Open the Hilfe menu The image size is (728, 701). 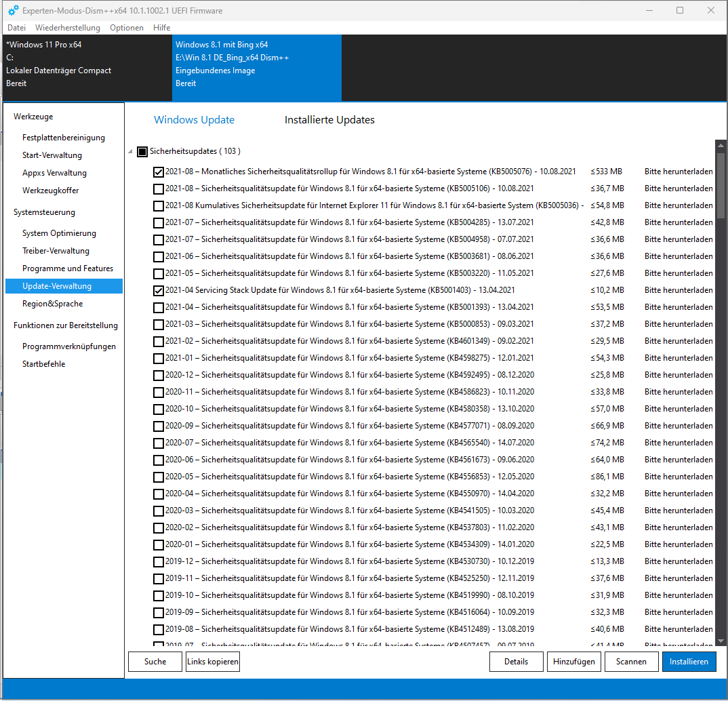(x=161, y=27)
